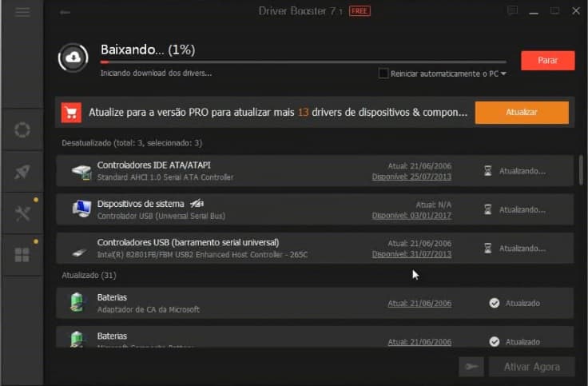
Task: Click the Atualizado (31) section header
Action: point(89,276)
